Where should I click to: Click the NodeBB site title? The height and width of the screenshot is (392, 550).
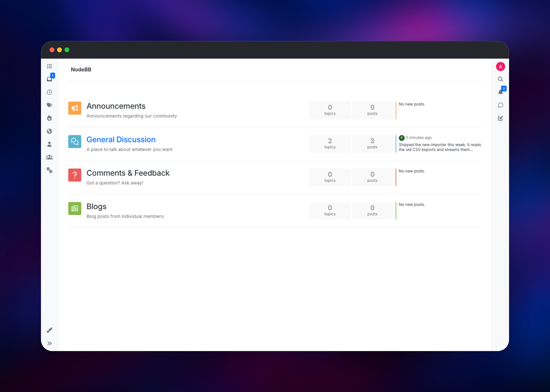(81, 70)
